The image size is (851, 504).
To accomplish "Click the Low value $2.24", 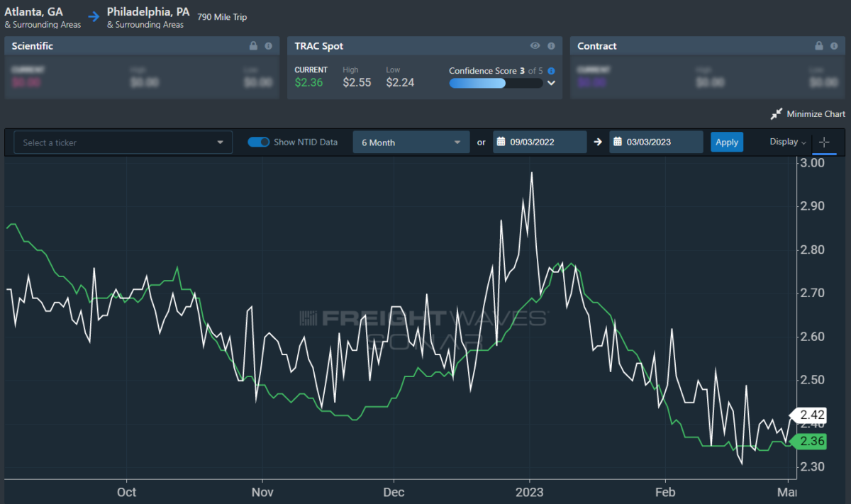I will (x=400, y=82).
